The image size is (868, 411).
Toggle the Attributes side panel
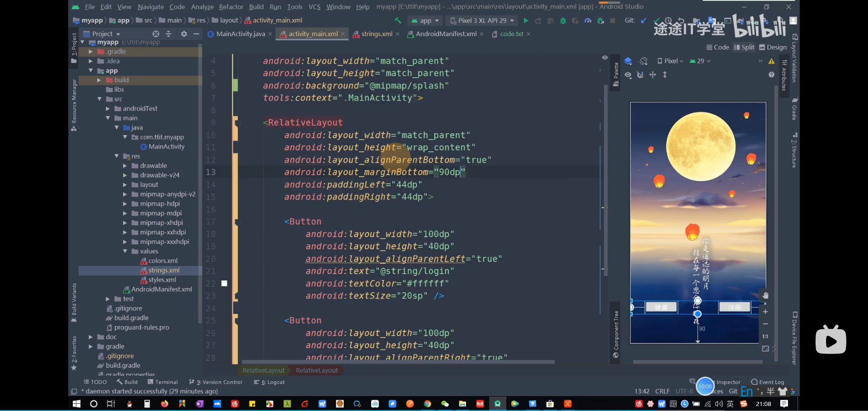tap(784, 75)
